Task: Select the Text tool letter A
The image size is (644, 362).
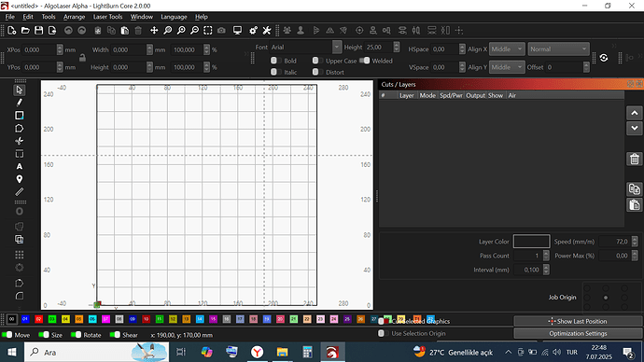Action: pyautogui.click(x=20, y=167)
